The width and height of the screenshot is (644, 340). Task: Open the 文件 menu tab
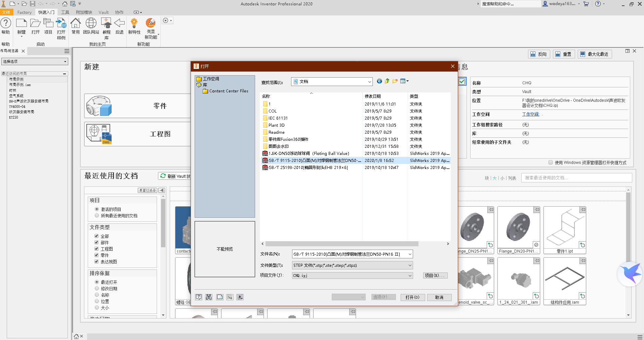pyautogui.click(x=6, y=12)
